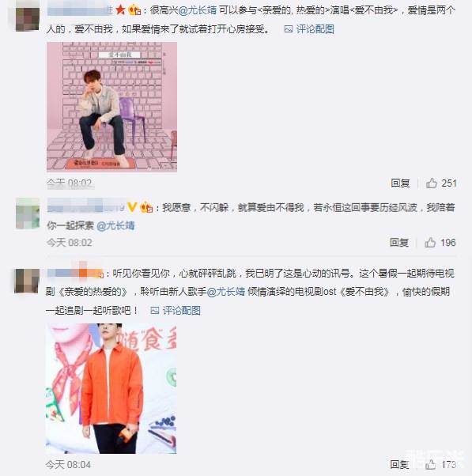Enlarge the pink keyboard wall photo
This screenshot has width=472, height=476.
tap(111, 107)
